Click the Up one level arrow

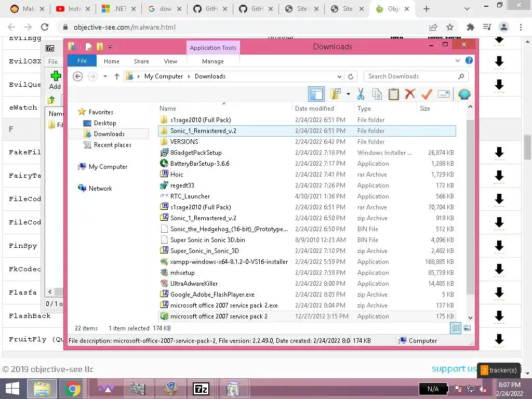pos(117,76)
